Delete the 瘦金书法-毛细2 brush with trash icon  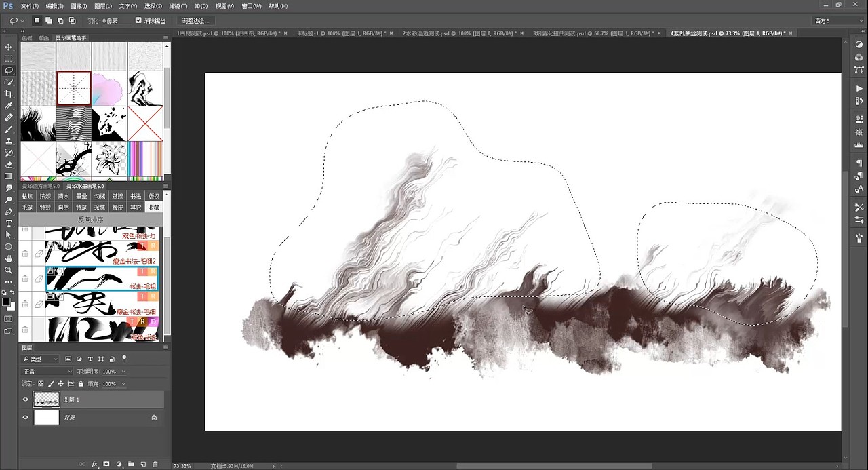25,253
